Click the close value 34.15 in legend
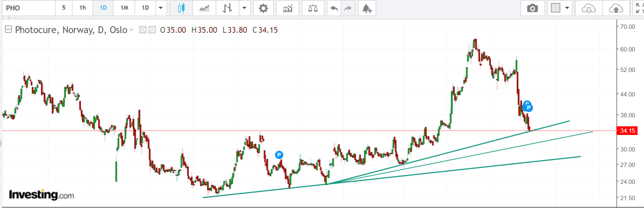This screenshot has width=644, height=208. (x=268, y=30)
